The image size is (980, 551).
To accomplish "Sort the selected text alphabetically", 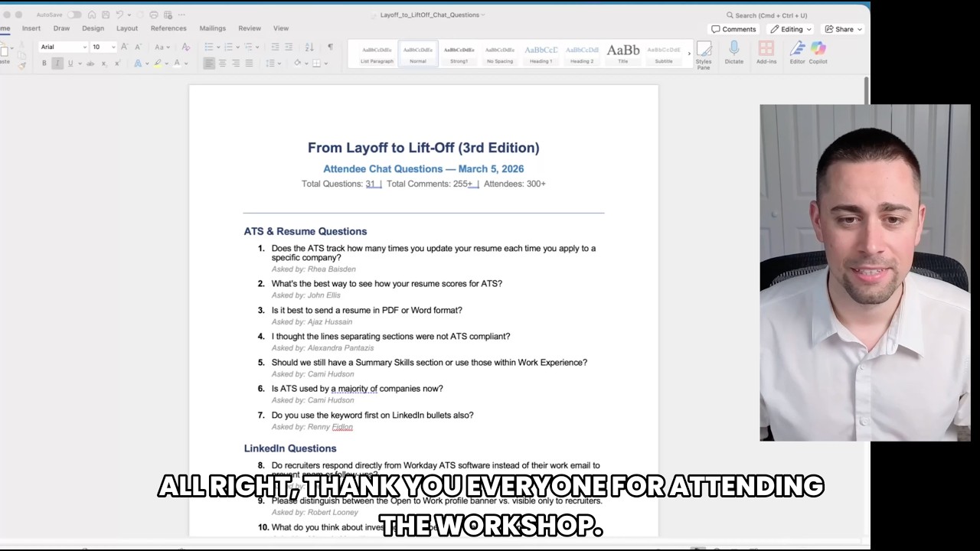I will (309, 47).
